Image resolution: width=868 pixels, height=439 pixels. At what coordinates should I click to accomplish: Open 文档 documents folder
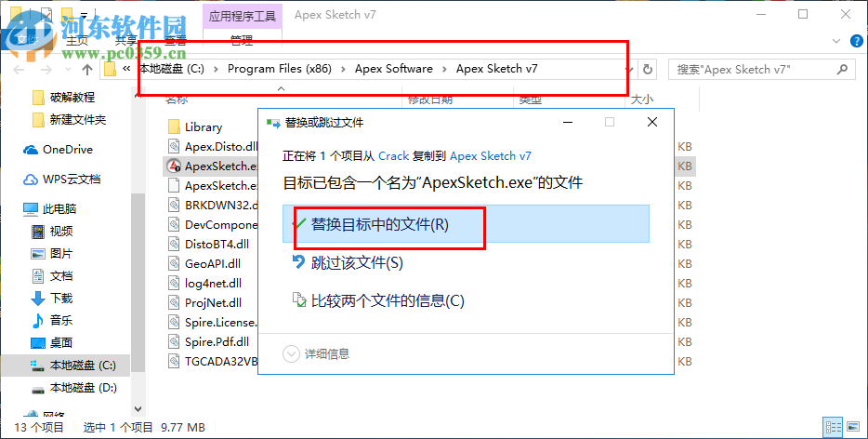point(61,276)
